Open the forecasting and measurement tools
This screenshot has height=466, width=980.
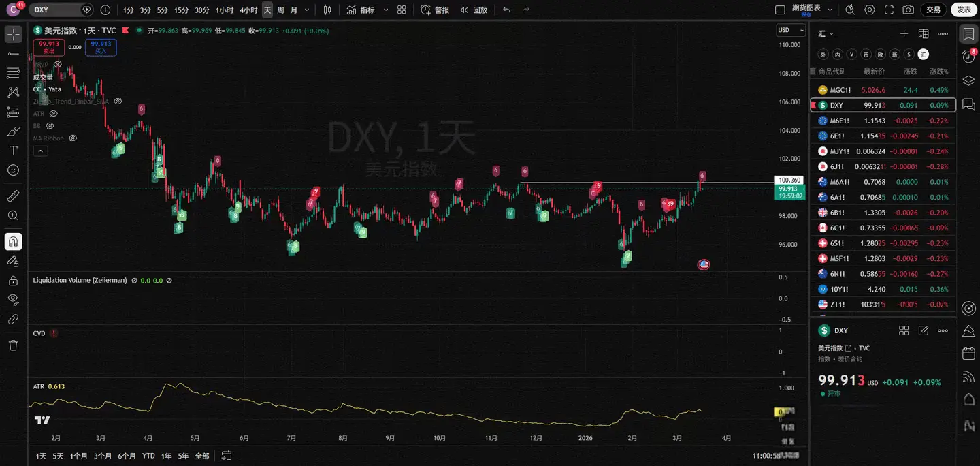13,112
